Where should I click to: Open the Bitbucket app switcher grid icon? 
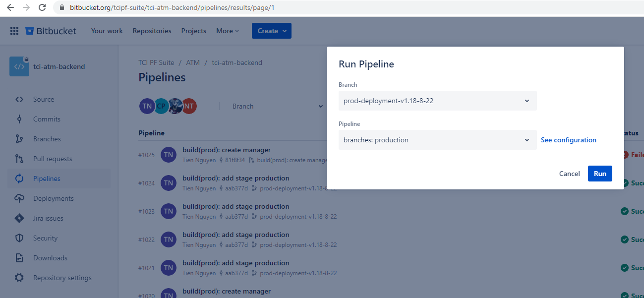pyautogui.click(x=14, y=31)
